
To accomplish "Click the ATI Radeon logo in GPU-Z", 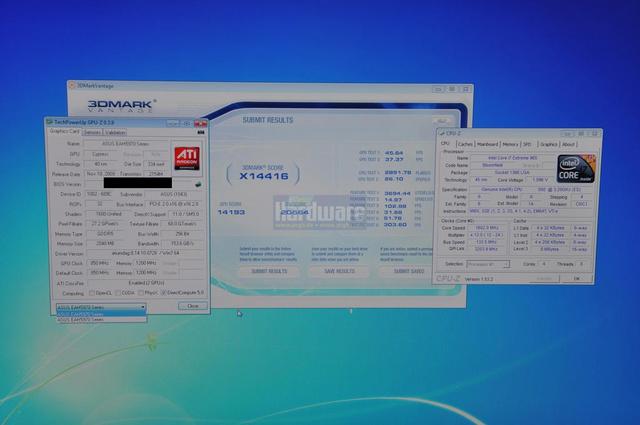I will pos(187,158).
